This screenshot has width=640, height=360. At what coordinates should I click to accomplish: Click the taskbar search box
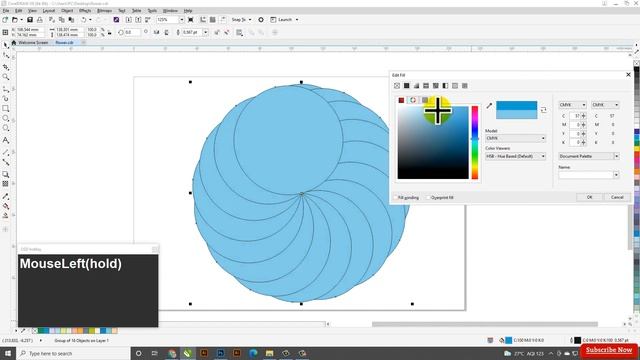coord(73,353)
